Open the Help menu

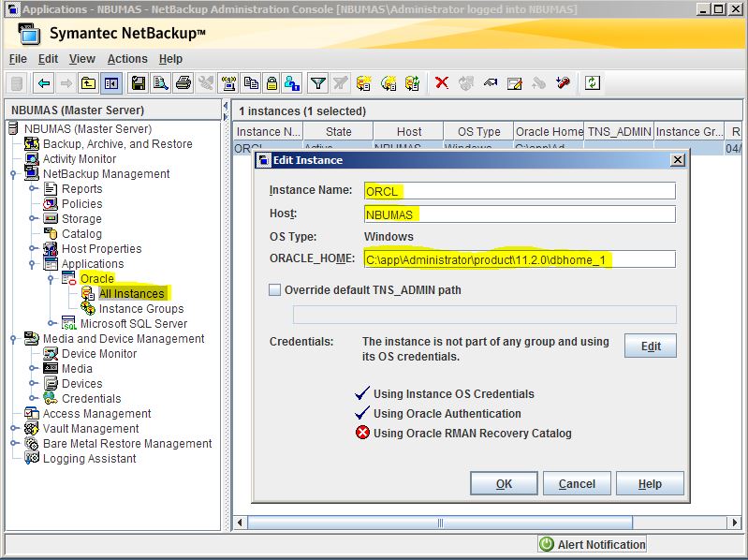coord(170,59)
